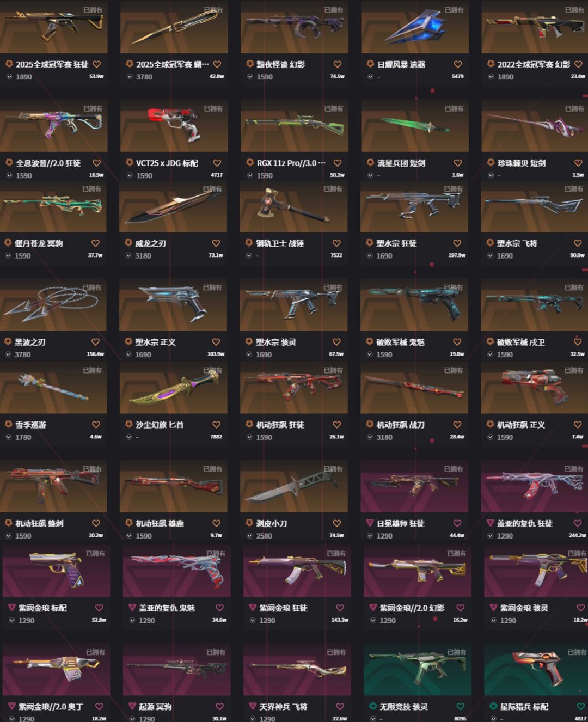Toggle favorite heart for 塑水宗 正义
The width and height of the screenshot is (588, 722).
point(216,342)
